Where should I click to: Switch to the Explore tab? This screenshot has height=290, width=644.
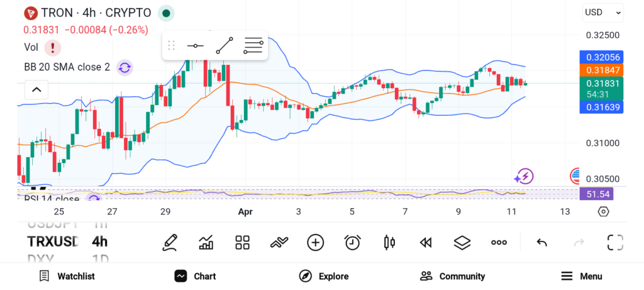pos(324,276)
